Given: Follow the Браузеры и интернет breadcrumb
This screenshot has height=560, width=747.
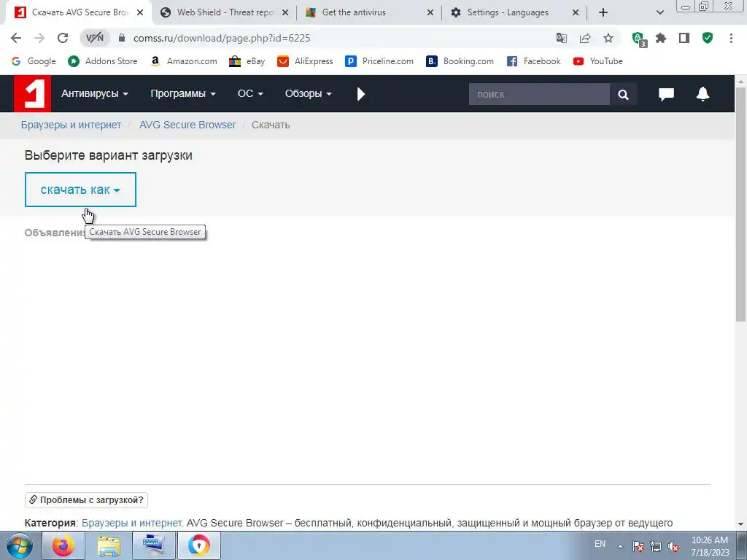Looking at the screenshot, I should 71,125.
